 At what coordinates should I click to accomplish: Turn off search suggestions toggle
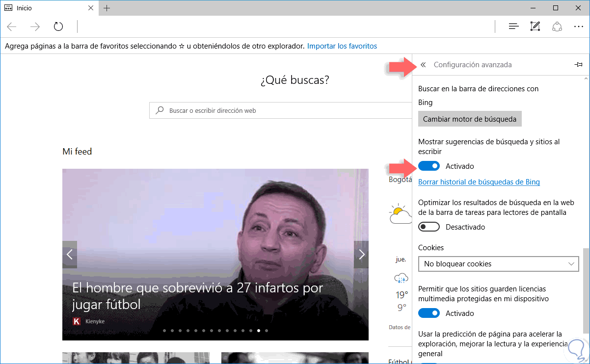tap(429, 166)
